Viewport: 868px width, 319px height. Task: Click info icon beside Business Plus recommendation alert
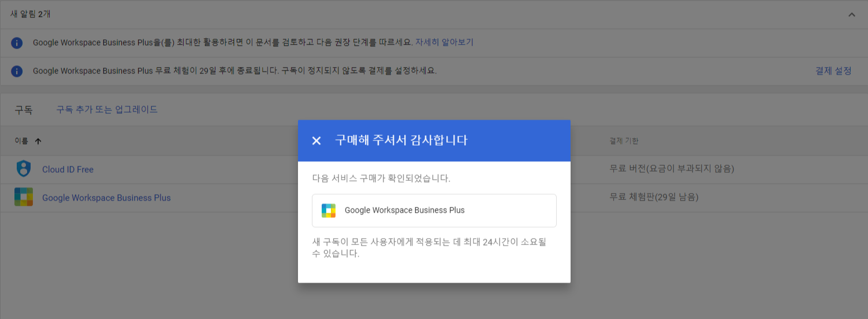(17, 43)
